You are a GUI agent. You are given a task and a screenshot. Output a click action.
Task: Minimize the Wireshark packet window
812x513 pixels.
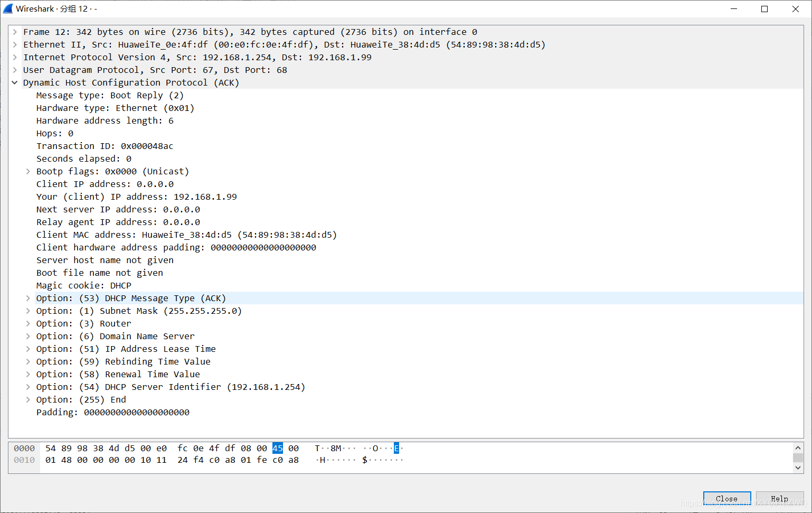[734, 8]
